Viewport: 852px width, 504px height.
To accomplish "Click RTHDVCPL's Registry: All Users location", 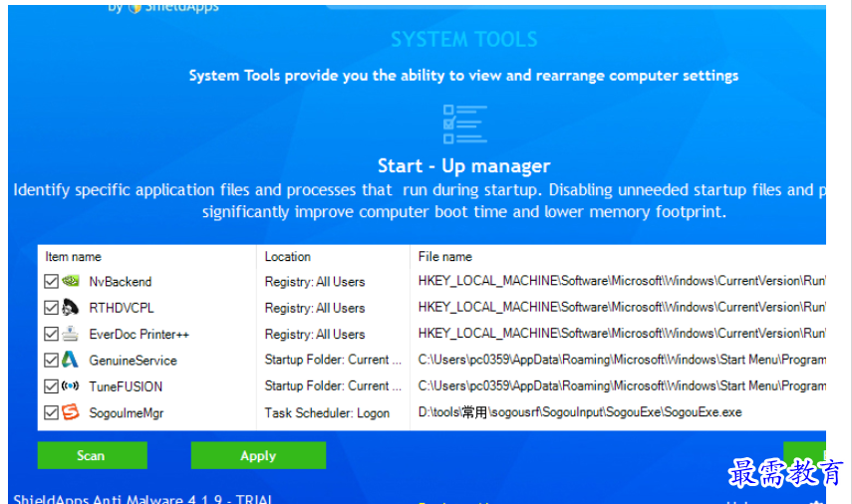I will tap(315, 308).
